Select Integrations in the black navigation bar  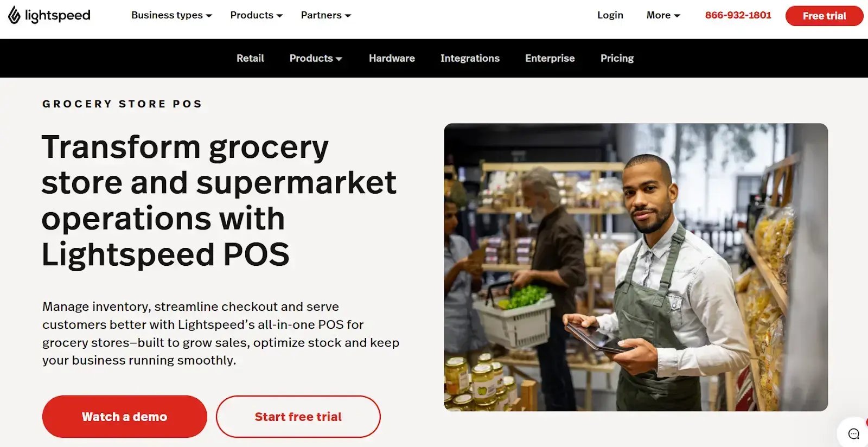coord(470,58)
